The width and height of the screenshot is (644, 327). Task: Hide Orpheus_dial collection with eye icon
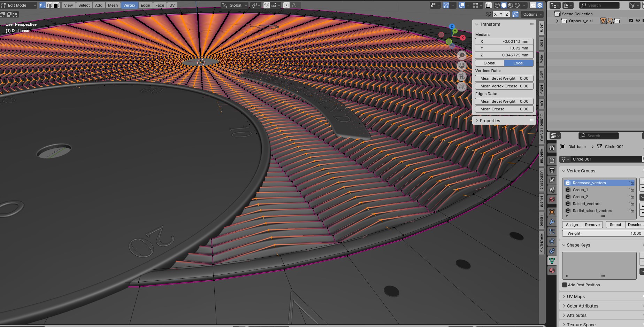[x=638, y=21]
